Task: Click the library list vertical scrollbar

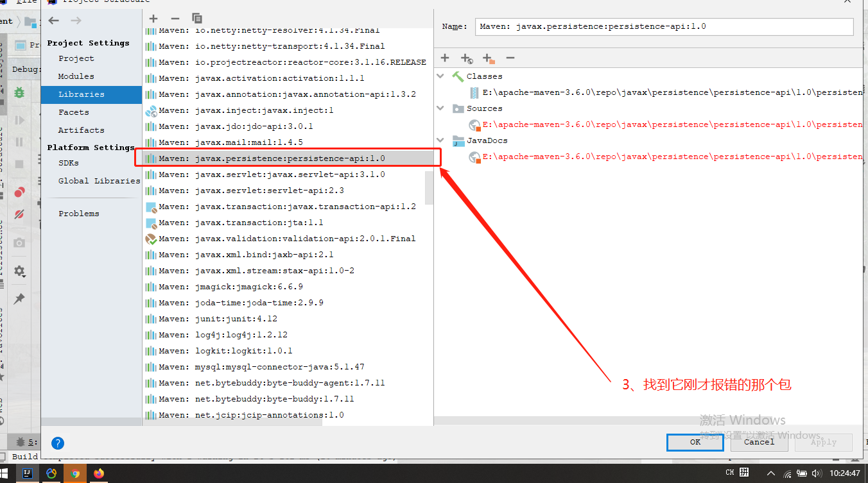Action: click(430, 187)
